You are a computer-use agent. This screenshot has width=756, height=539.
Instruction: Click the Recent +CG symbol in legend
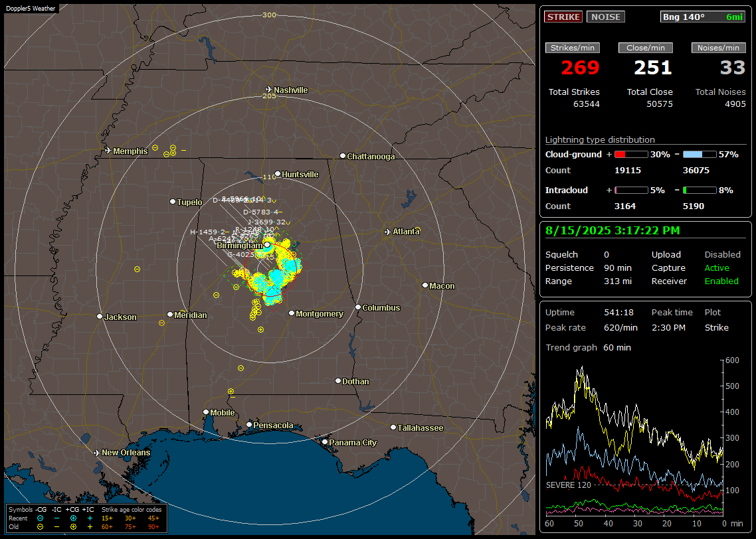pyautogui.click(x=73, y=518)
